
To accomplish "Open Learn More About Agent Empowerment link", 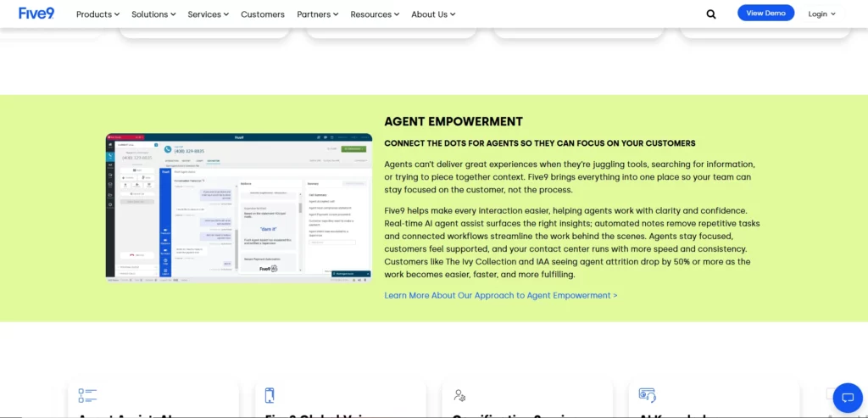I will pos(500,296).
